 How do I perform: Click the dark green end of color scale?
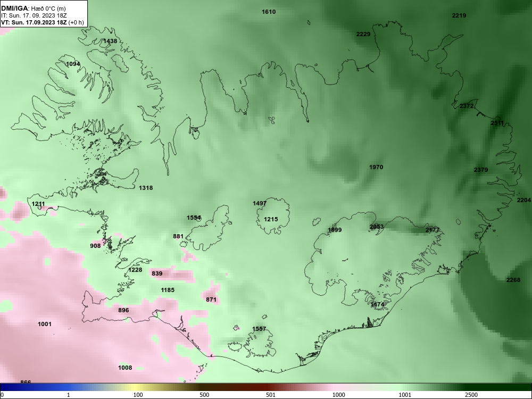[x=499, y=387]
